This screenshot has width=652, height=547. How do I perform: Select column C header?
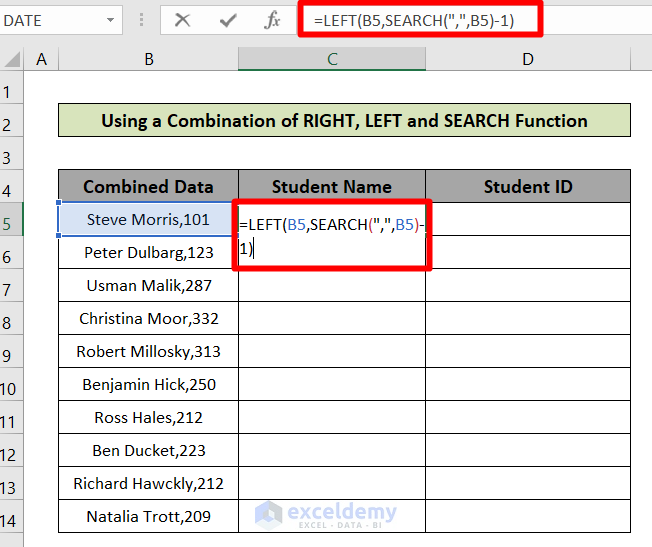point(332,60)
